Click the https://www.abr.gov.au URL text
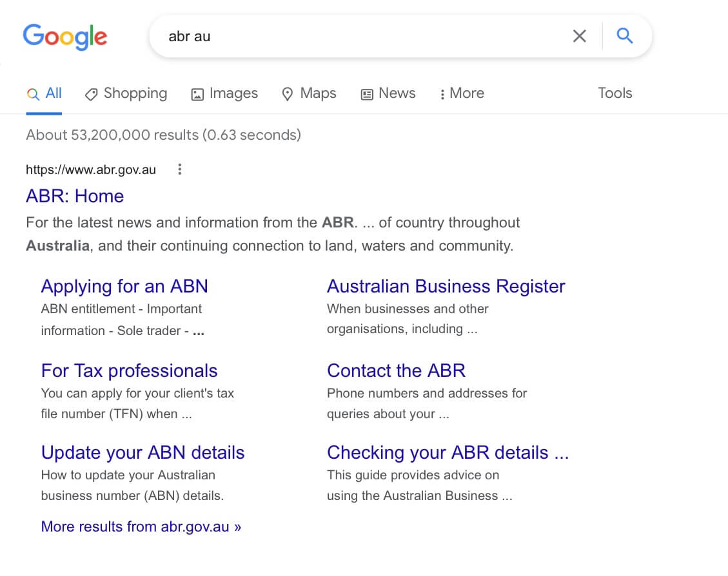 (91, 169)
